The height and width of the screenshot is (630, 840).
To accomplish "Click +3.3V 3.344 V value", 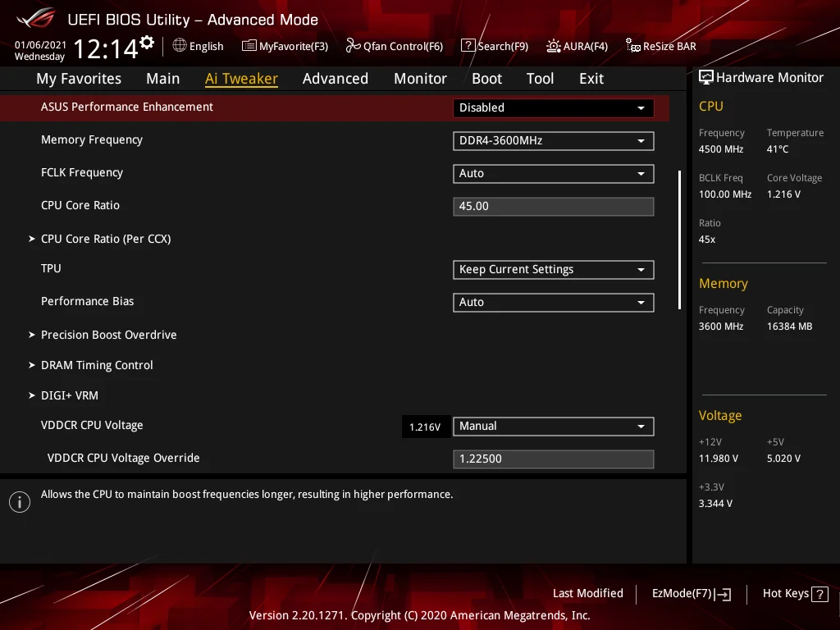I will (715, 504).
